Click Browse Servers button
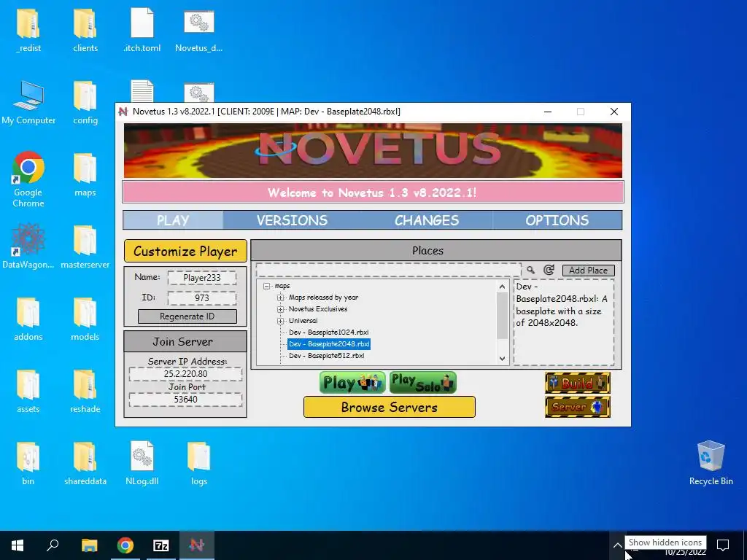Image resolution: width=747 pixels, height=560 pixels. [x=390, y=407]
